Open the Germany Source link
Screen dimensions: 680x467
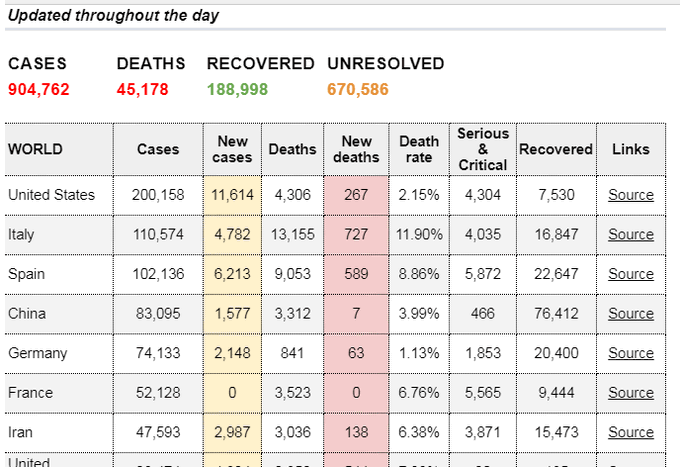pyautogui.click(x=631, y=353)
